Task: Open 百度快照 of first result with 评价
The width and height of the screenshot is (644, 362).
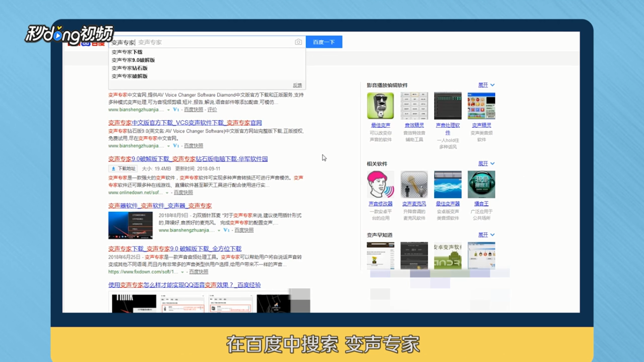Action: point(193,109)
